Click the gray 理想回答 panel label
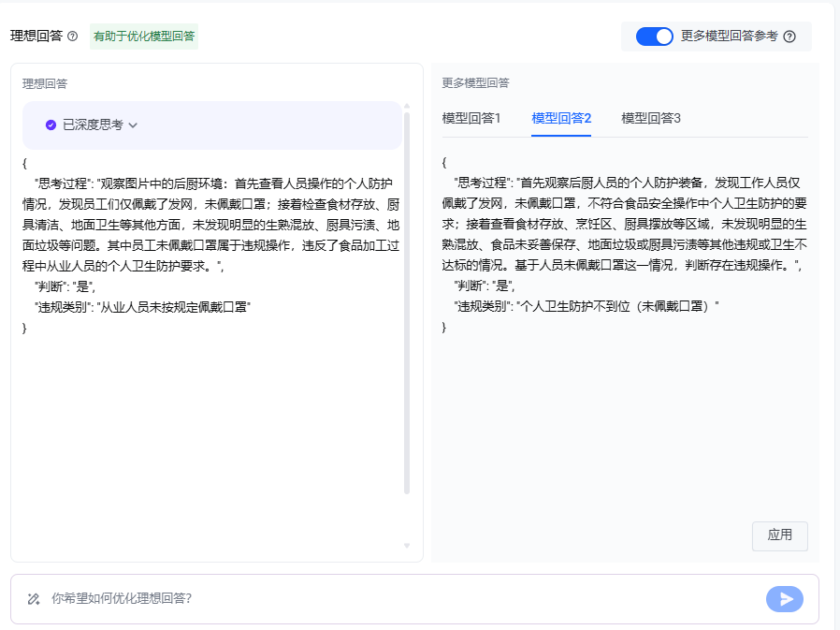The image size is (840, 630). [45, 83]
